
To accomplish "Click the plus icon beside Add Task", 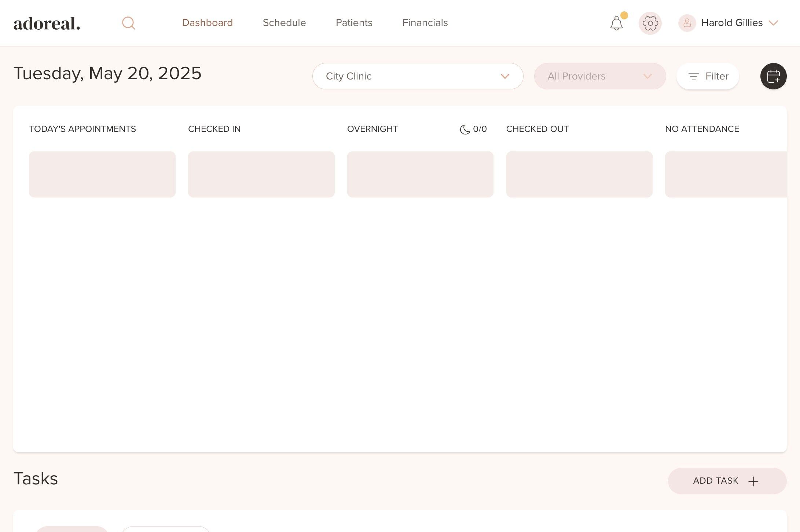I will 753,481.
